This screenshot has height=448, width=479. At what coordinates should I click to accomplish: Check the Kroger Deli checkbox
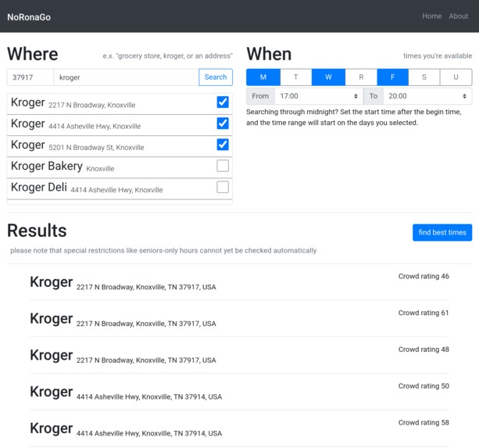(223, 187)
